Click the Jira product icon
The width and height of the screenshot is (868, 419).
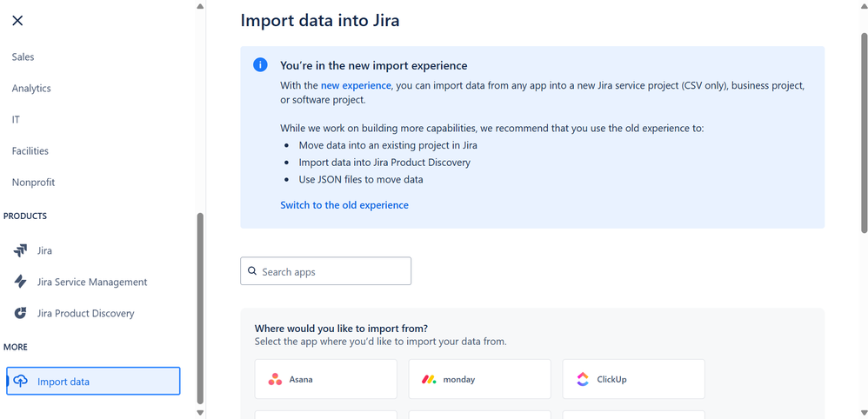[x=21, y=250]
